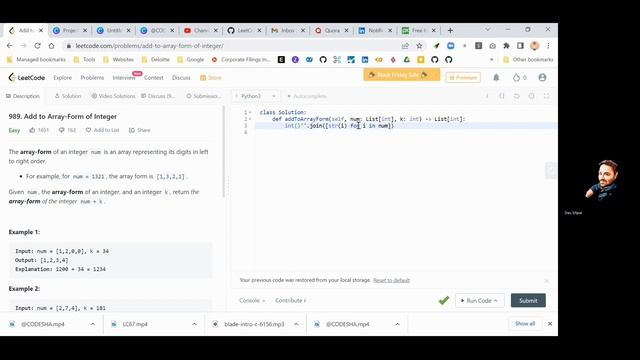
Task: Bookmark this page with the star icon
Action: click(419, 46)
